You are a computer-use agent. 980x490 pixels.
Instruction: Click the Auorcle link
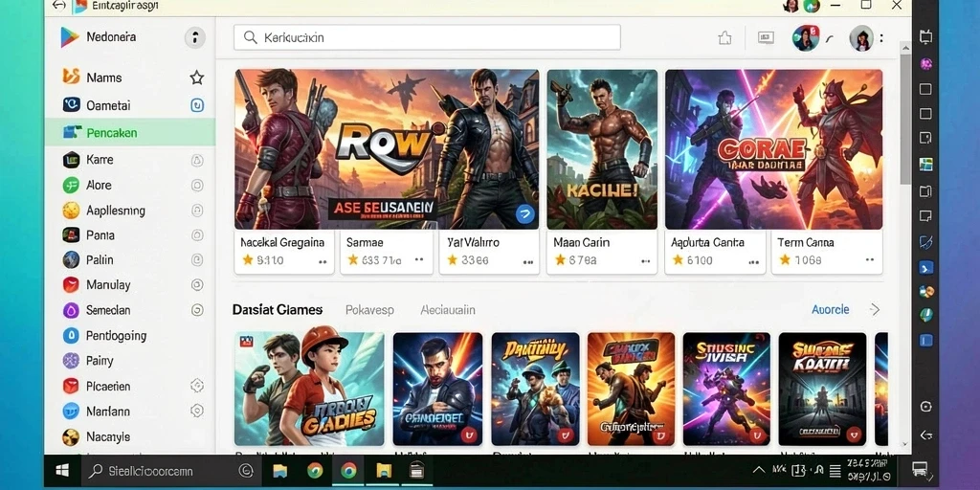[830, 309]
